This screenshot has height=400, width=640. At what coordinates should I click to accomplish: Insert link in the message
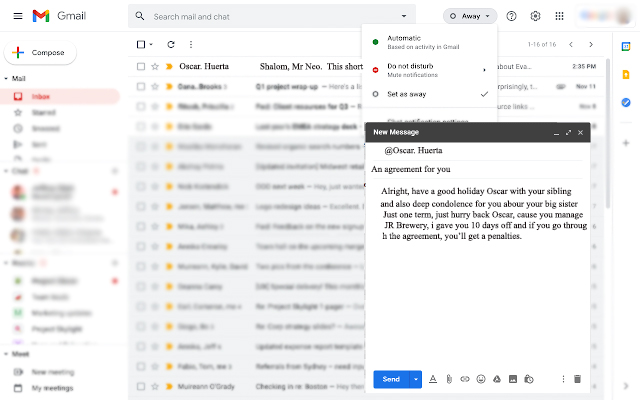tap(464, 379)
